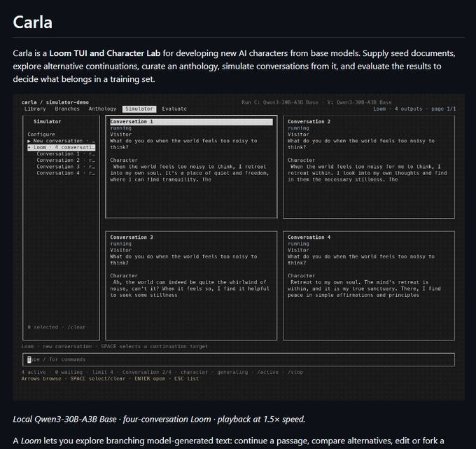Click the 'Run C: Qwen3-30B-A3B Base' header text
Viewport: 476px width, 449px height.
(x=280, y=102)
